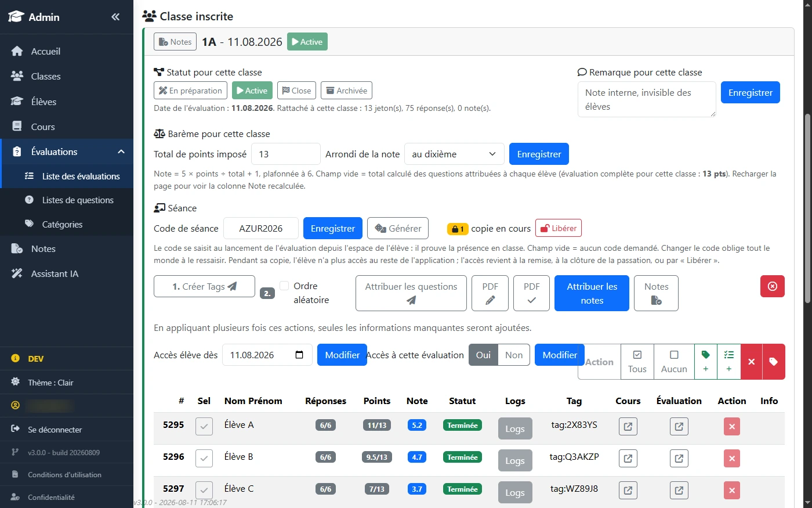Screen dimensions: 812x508
Task: Toggle selection checkbox for Élève C
Action: tap(204, 491)
